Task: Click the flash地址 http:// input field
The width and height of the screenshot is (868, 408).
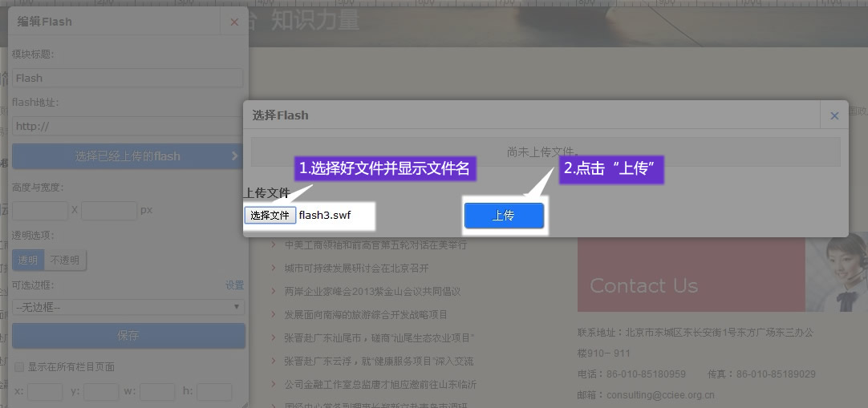Action: click(128, 126)
